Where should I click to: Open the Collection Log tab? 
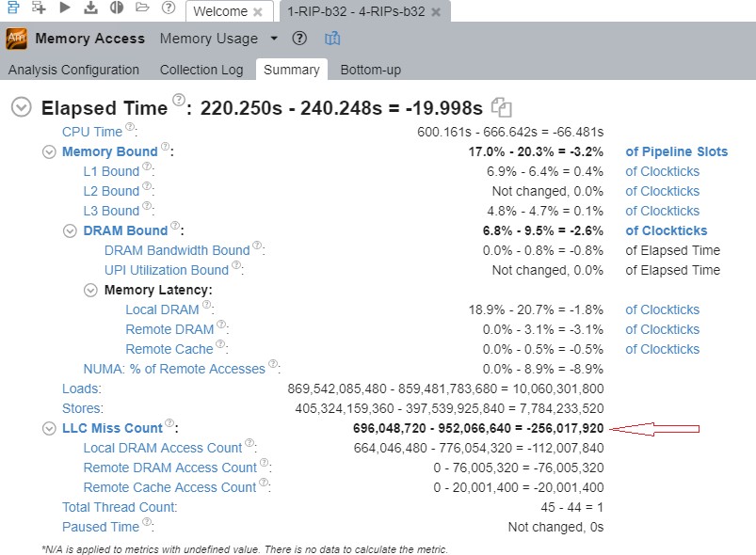tap(201, 70)
